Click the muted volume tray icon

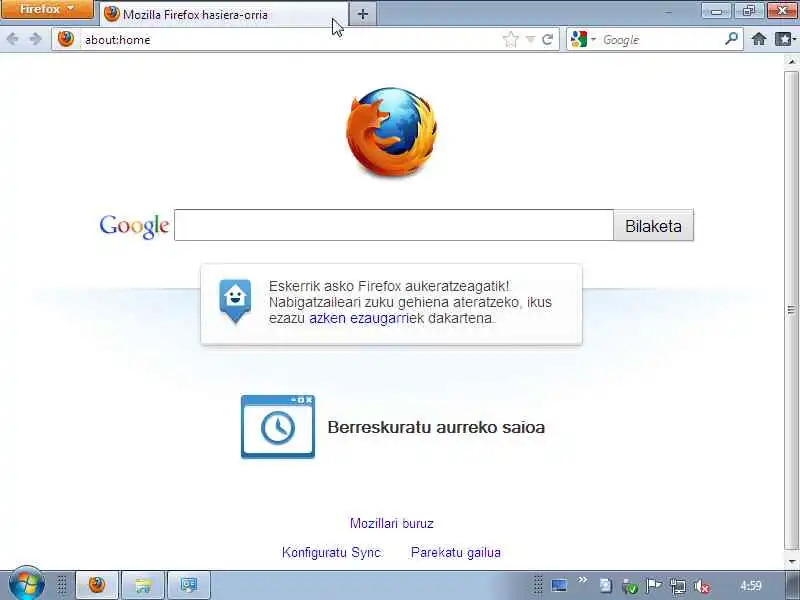point(702,587)
